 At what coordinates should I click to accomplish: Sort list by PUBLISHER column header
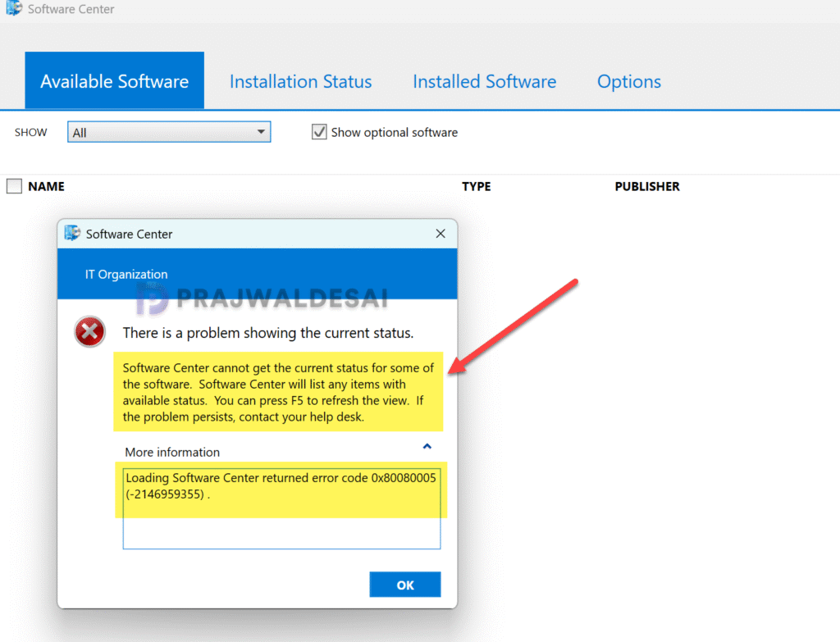coord(647,186)
